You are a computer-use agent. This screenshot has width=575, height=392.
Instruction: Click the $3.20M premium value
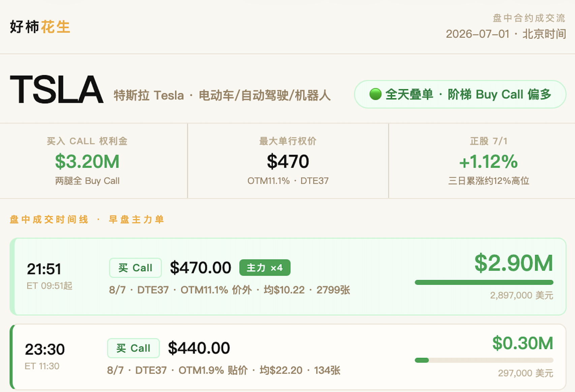coord(87,161)
